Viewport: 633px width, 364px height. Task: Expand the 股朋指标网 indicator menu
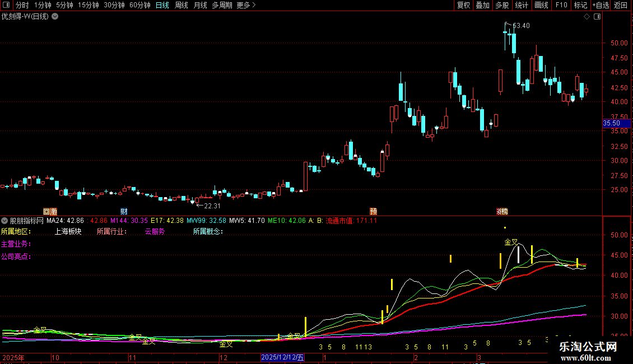coord(4,221)
